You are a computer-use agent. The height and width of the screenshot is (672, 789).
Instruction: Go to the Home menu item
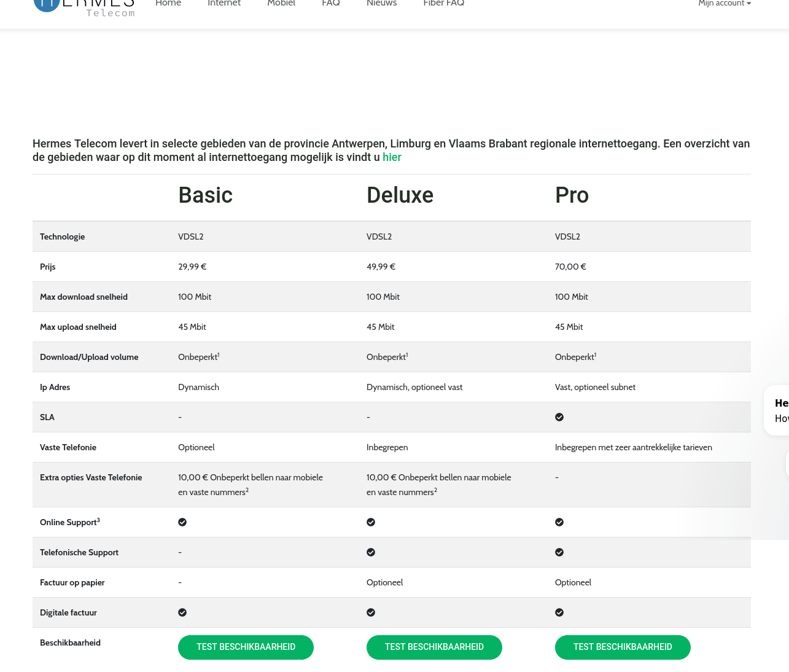coord(168,4)
